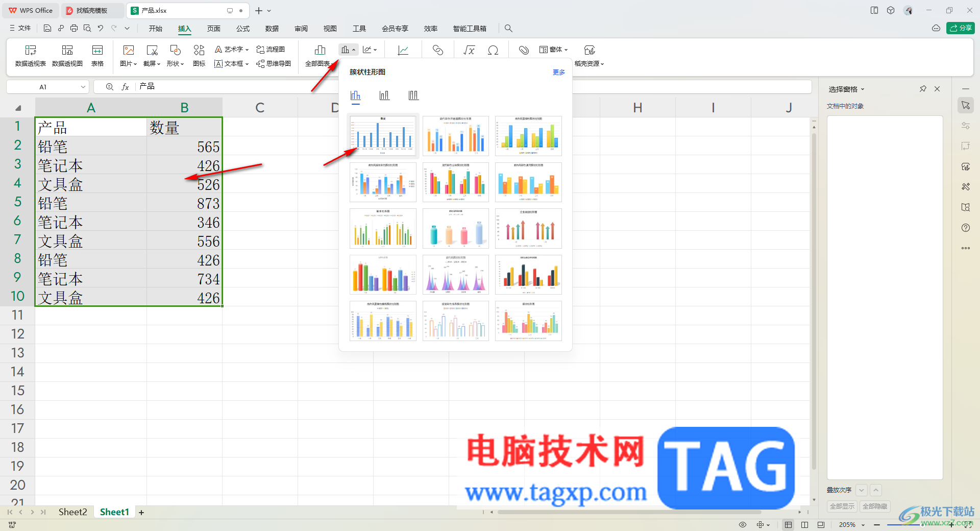Add a new sheet with the plus button
The width and height of the screenshot is (980, 531).
[141, 512]
